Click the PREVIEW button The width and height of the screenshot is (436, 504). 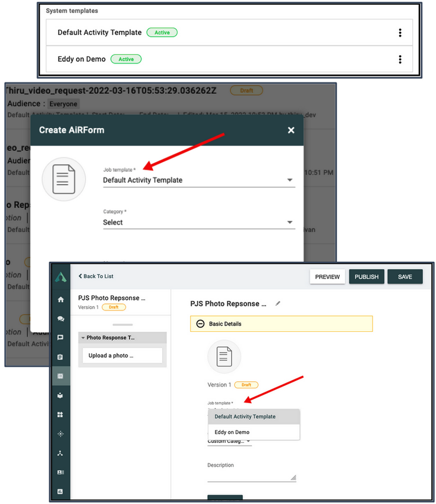327,277
